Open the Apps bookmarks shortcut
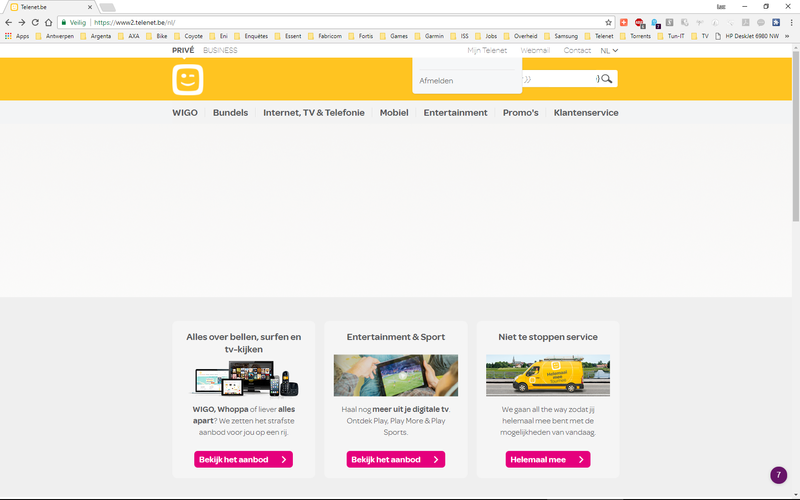The image size is (800, 500). click(16, 36)
